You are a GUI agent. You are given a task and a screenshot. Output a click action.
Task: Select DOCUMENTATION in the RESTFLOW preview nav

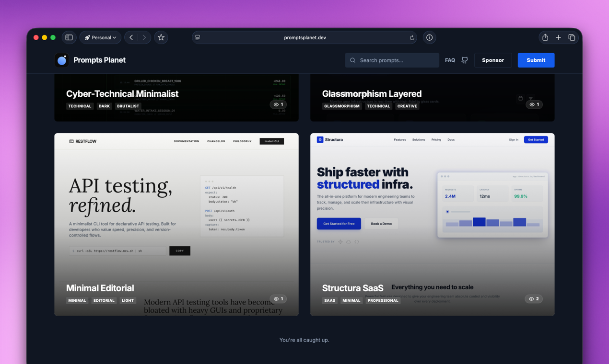point(187,141)
